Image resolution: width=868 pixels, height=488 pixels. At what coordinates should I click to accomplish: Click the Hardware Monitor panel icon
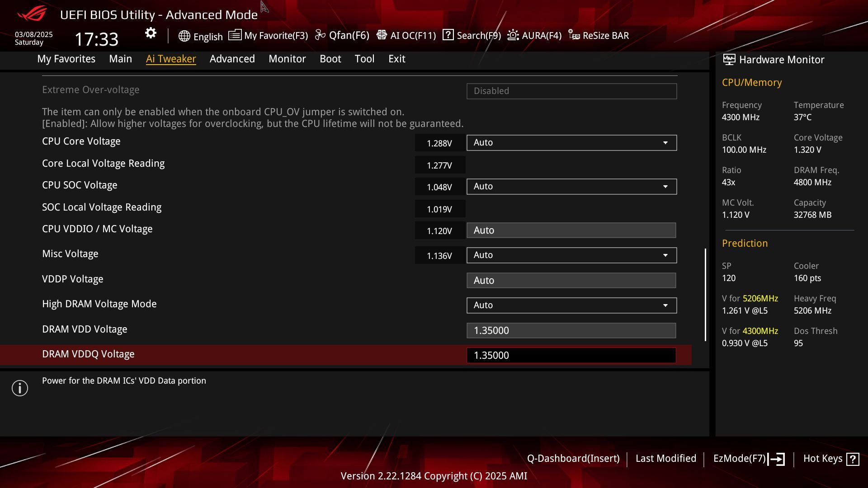click(729, 59)
